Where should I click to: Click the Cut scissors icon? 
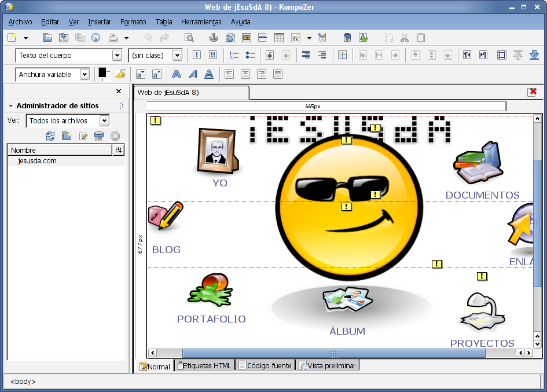pos(405,38)
